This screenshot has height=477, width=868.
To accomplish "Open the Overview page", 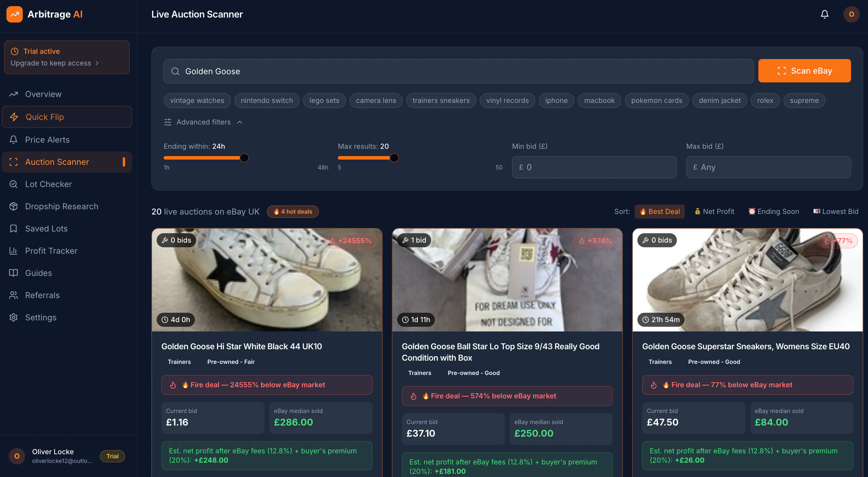I will coord(67,94).
